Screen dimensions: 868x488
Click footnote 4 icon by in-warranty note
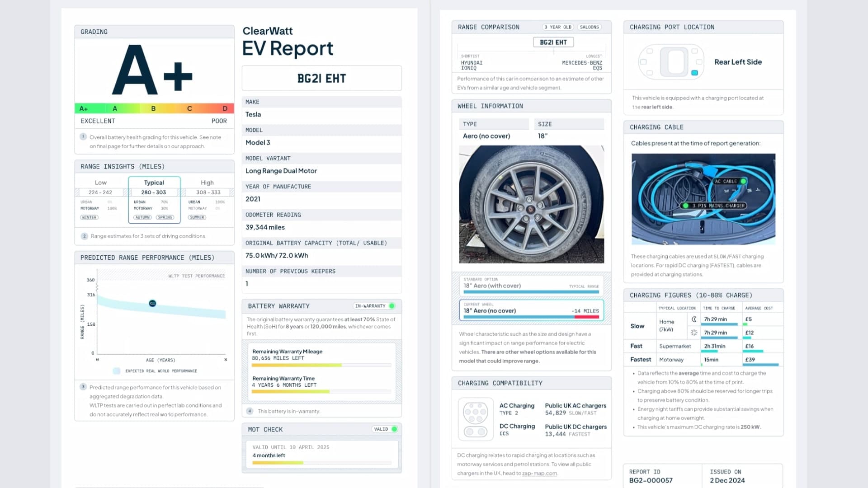250,411
